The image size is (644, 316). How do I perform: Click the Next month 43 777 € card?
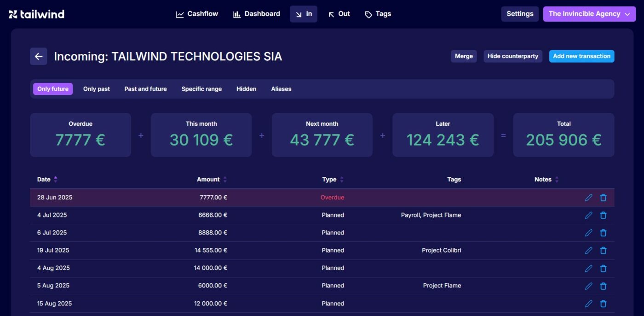(322, 135)
